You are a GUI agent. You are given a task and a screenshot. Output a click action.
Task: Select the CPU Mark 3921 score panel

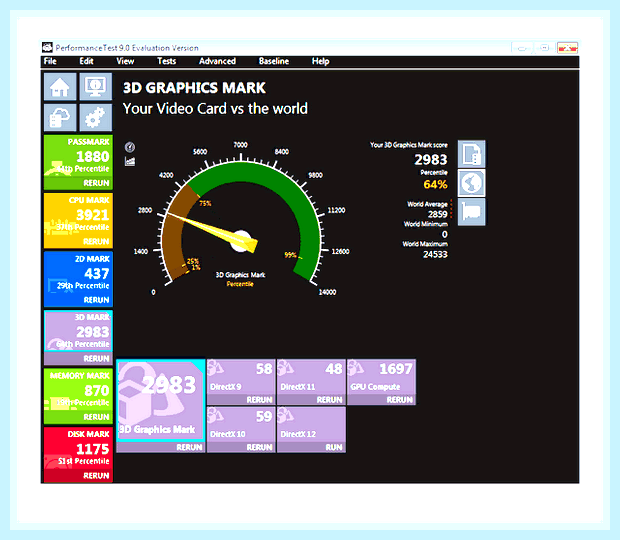pyautogui.click(x=78, y=215)
